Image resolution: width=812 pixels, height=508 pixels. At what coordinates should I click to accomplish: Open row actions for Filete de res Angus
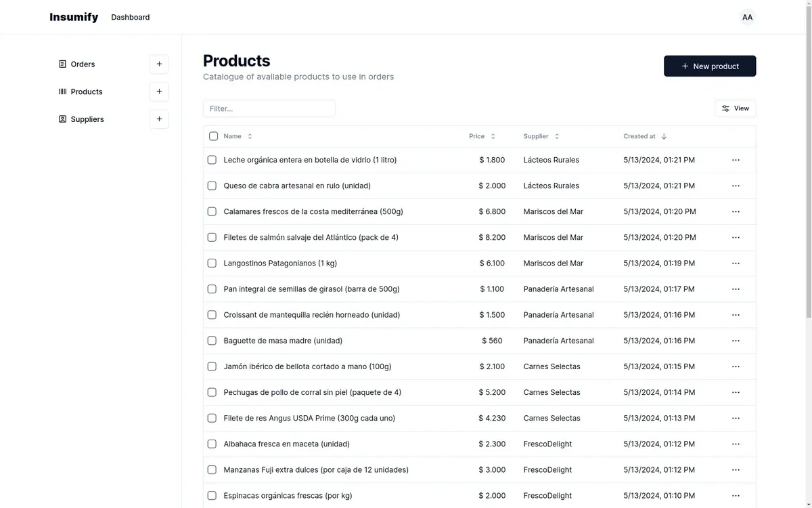pos(736,418)
